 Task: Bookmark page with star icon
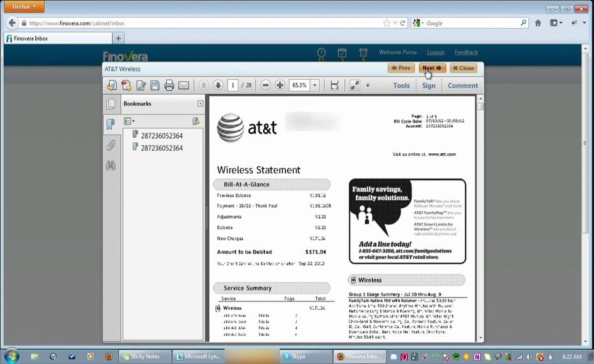[386, 23]
